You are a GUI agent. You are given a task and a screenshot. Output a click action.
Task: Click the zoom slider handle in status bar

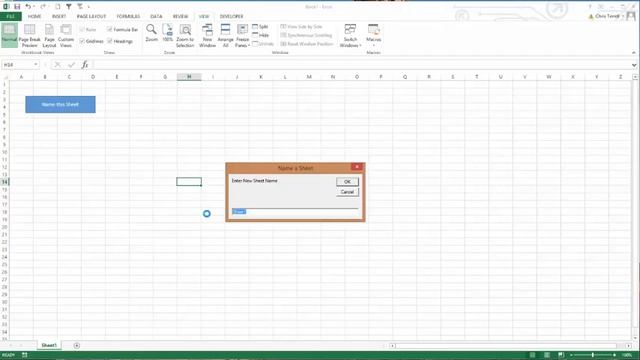(593, 355)
